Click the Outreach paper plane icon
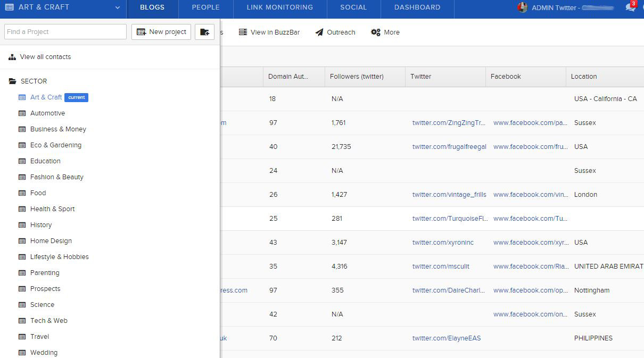This screenshot has width=644, height=358. point(319,32)
